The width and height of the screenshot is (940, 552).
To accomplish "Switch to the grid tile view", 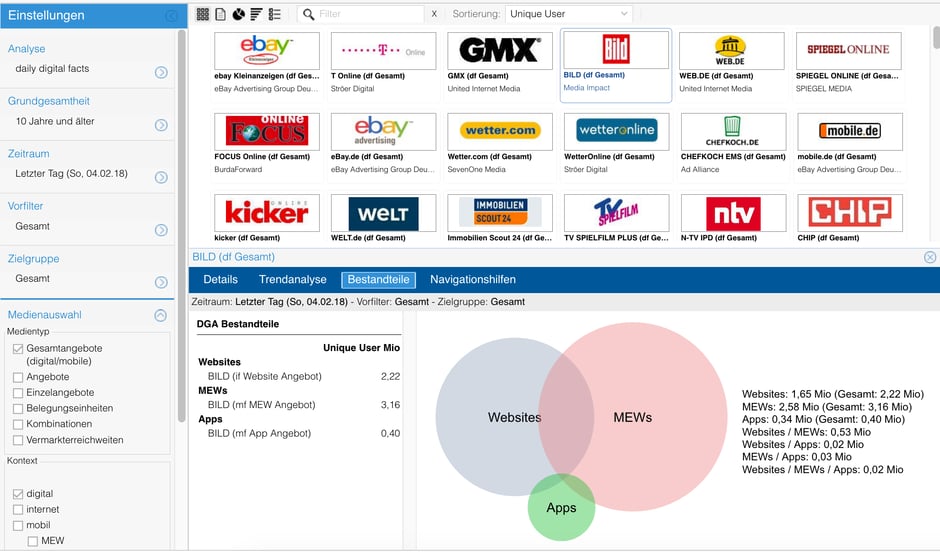I will pos(203,14).
